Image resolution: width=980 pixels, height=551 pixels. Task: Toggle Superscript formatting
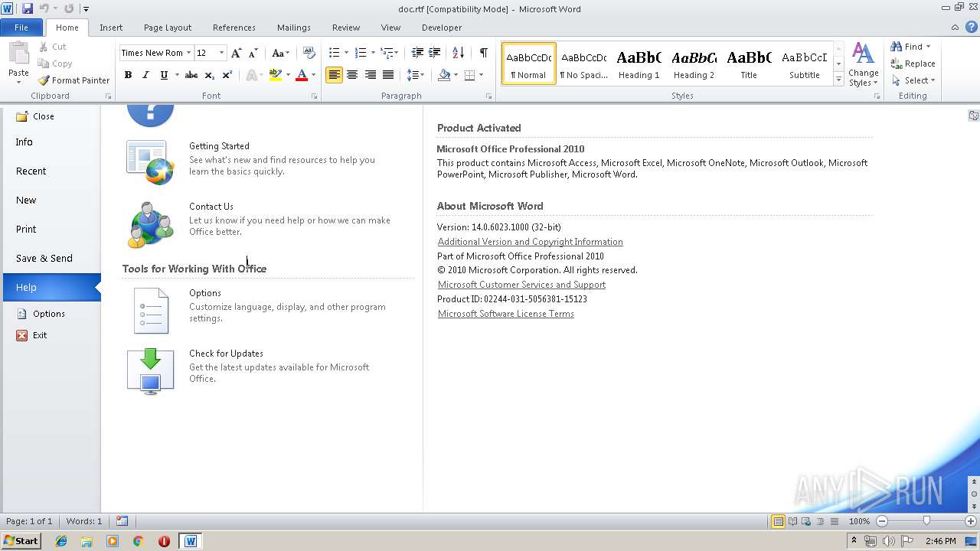point(227,75)
